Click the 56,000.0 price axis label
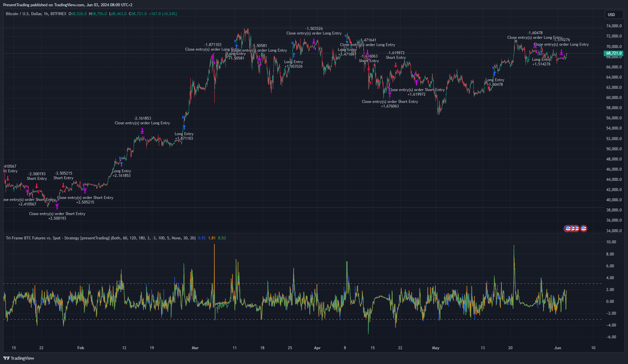Screen dimensions: 628x364 click(x=614, y=118)
